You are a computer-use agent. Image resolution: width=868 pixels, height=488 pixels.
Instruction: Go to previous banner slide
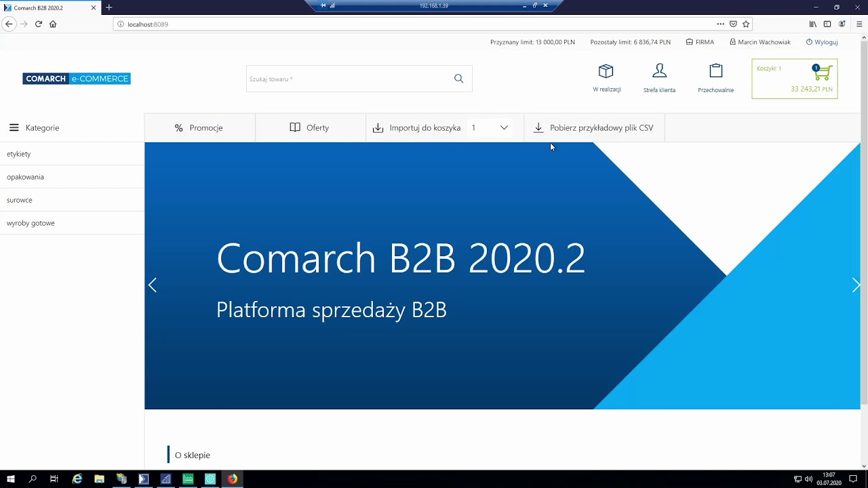coord(153,285)
